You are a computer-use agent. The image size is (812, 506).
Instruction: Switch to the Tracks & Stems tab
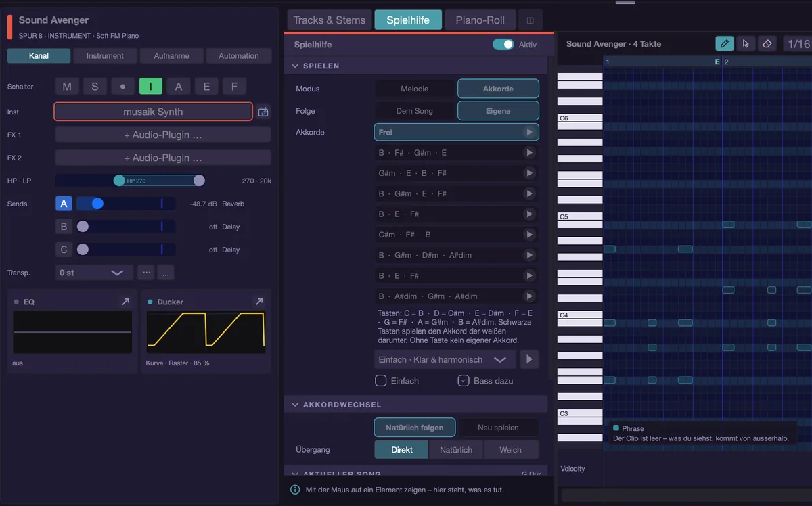pos(330,20)
